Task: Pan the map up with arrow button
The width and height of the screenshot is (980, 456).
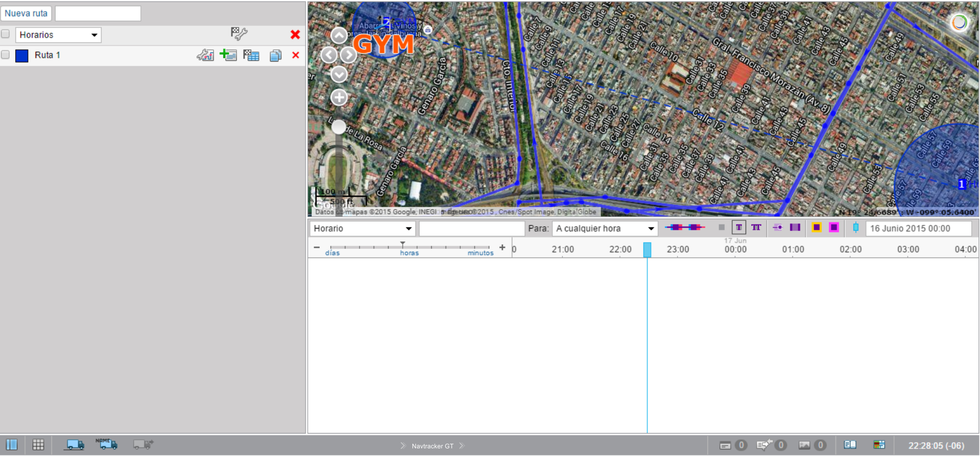Action: click(339, 36)
